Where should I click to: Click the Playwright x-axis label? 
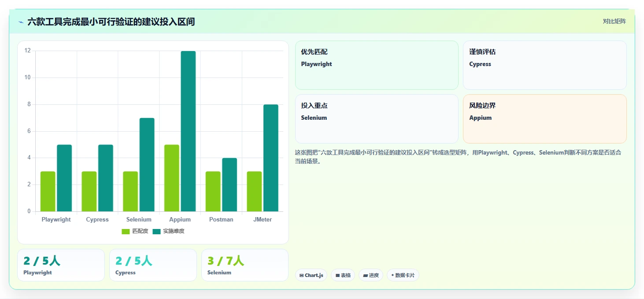tap(56, 219)
